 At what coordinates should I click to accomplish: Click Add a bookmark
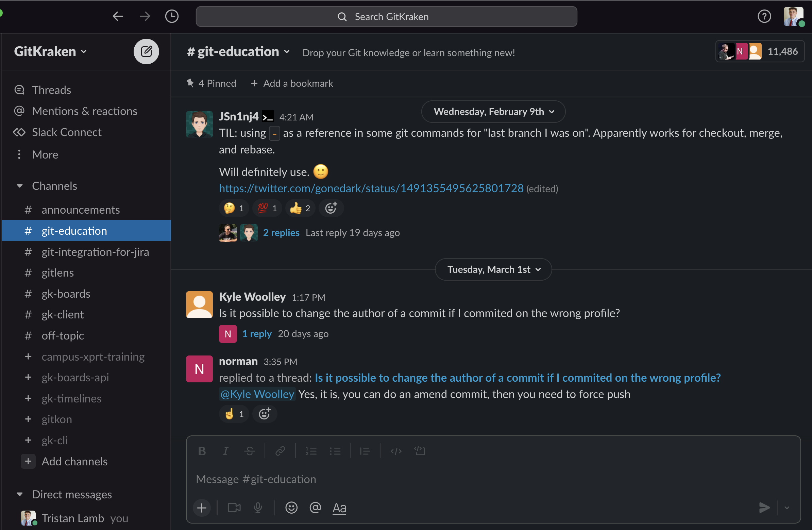point(292,83)
